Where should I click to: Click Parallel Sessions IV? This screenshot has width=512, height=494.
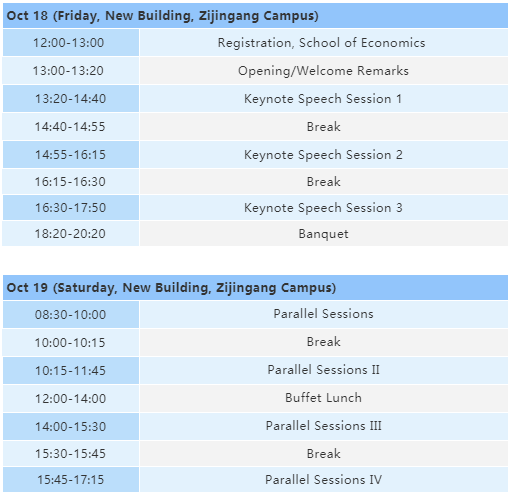click(324, 480)
